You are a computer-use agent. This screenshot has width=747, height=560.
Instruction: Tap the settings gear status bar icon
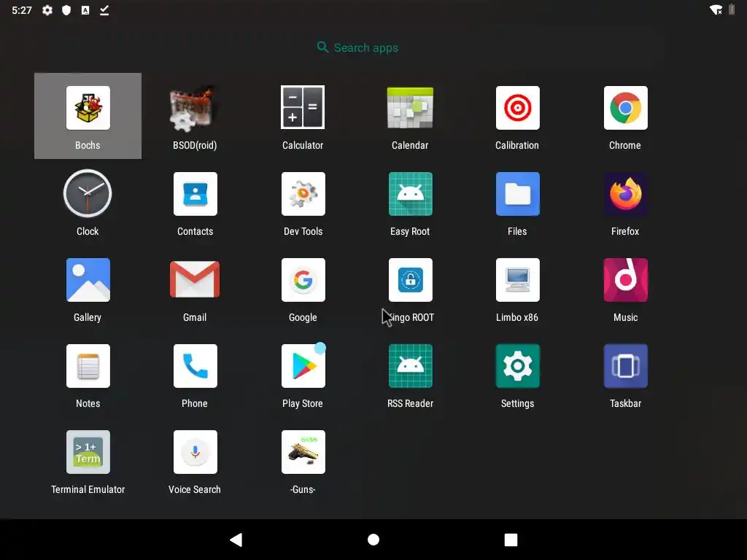pyautogui.click(x=47, y=10)
